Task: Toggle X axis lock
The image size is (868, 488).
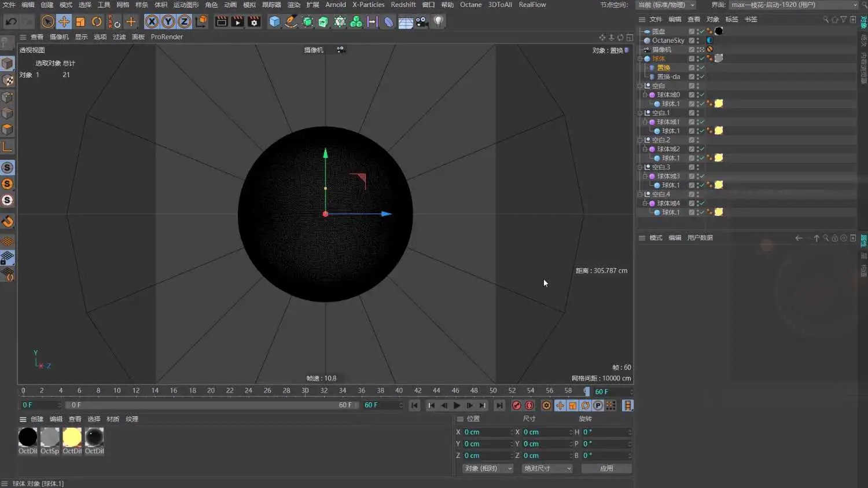Action: point(152,22)
